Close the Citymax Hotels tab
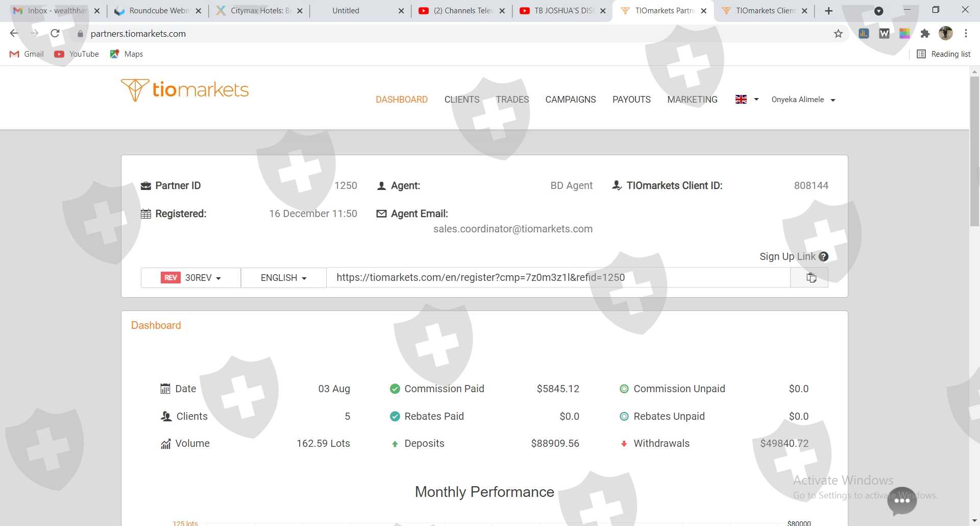The width and height of the screenshot is (980, 526). click(300, 11)
